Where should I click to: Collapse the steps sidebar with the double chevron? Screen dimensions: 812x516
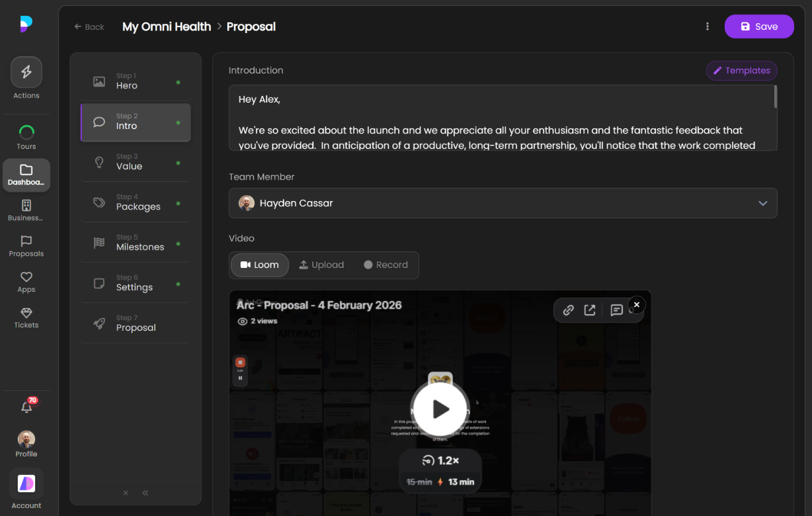[x=145, y=493]
